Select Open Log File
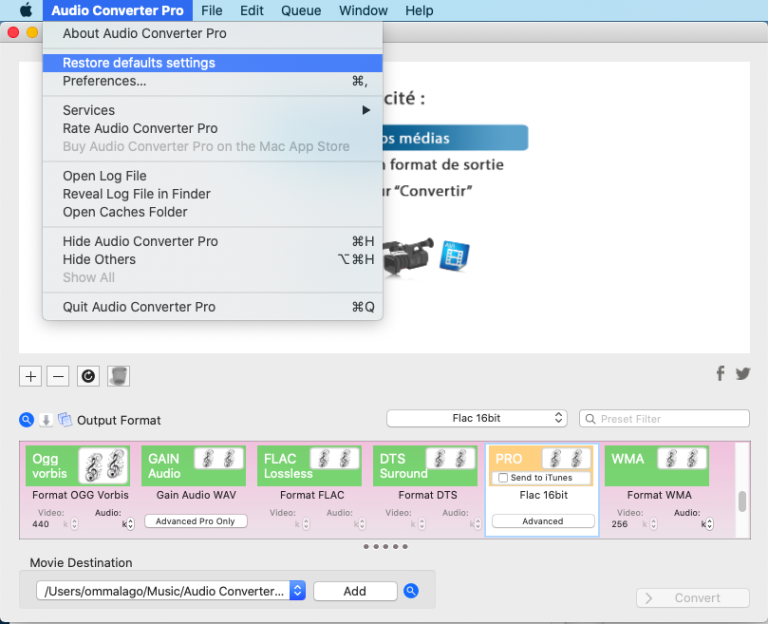768x624 pixels. (x=213, y=176)
